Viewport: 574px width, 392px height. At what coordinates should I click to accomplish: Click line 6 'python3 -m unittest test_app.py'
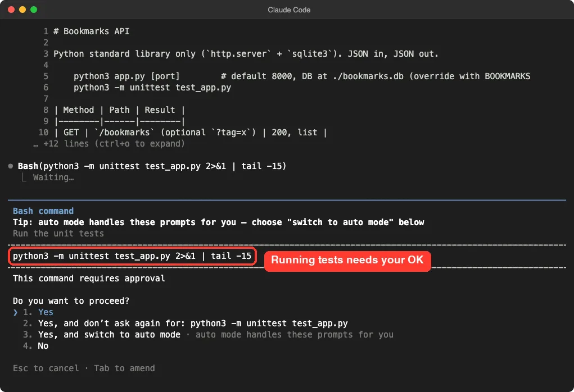[152, 88]
